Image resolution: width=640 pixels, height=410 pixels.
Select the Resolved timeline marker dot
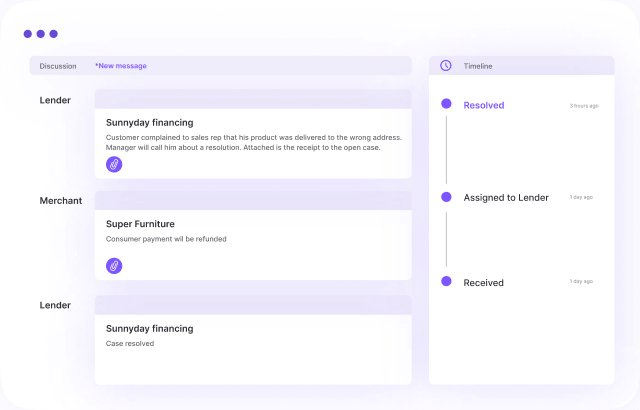pos(446,104)
